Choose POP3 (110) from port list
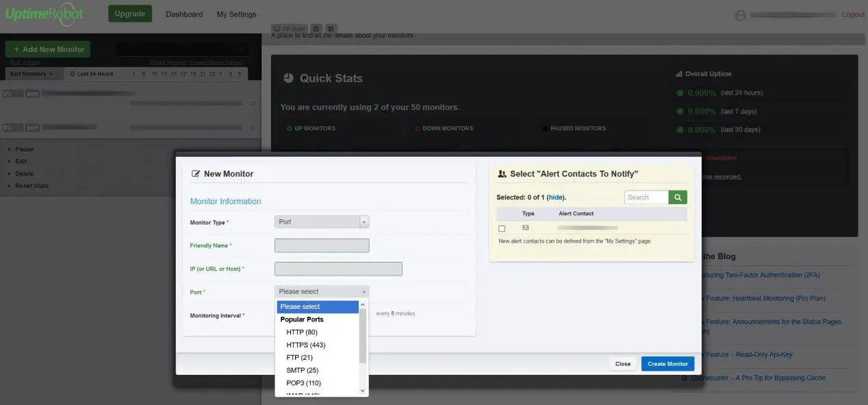868x405 pixels. [x=303, y=383]
